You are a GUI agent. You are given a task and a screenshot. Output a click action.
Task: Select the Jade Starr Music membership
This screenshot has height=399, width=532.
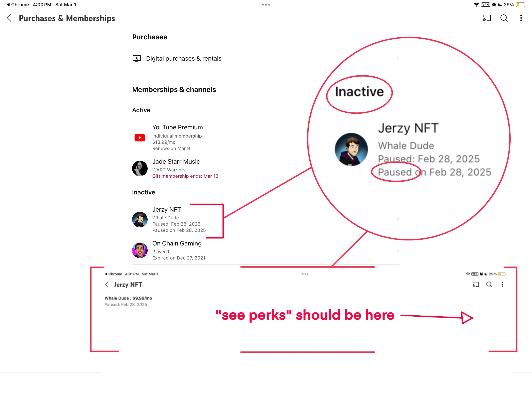(176, 162)
